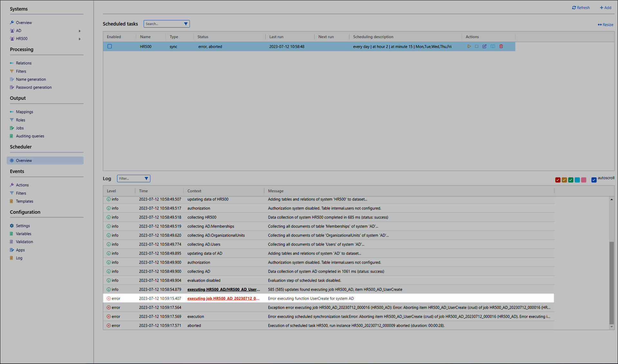Go to Name generation under Processing
This screenshot has height=364, width=618.
[31, 79]
